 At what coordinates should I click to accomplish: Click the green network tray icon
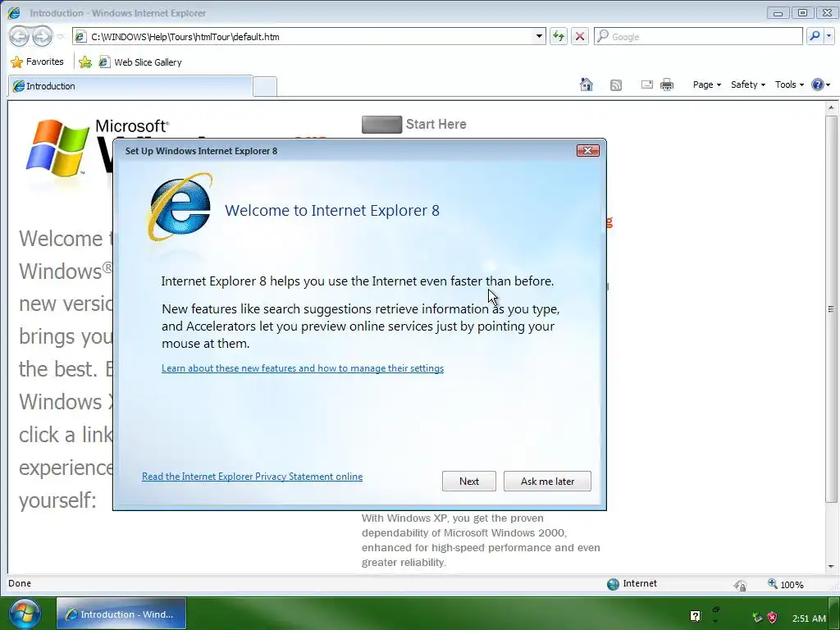coord(757,618)
